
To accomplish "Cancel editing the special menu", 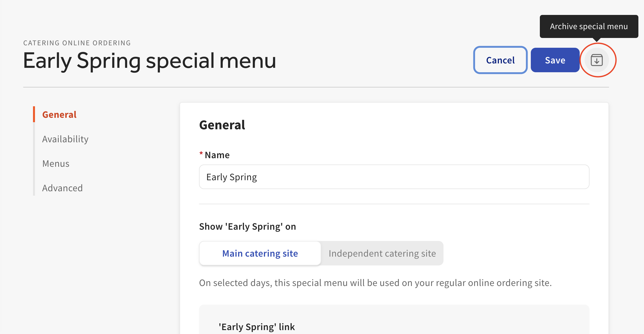I will [x=500, y=60].
